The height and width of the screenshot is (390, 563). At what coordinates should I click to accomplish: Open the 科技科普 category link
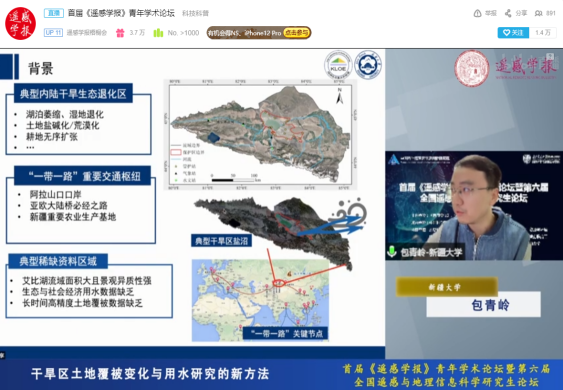195,13
